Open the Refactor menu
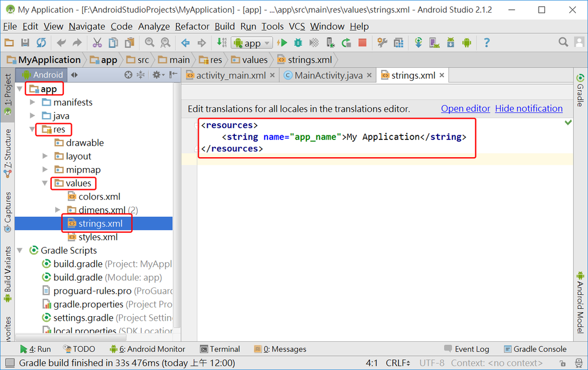This screenshot has height=370, width=588. coord(192,26)
